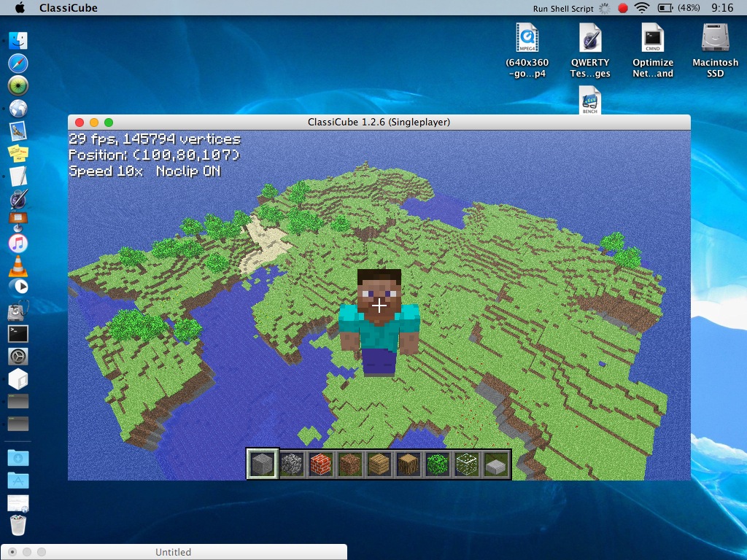This screenshot has width=747, height=560.
Task: Select the BENCH file on the desktop
Action: [x=589, y=100]
